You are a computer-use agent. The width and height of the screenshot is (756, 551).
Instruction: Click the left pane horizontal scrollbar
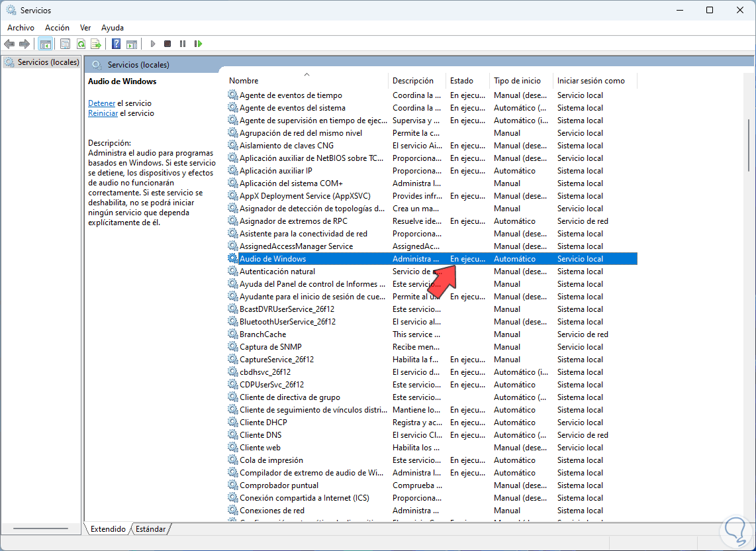point(41,528)
